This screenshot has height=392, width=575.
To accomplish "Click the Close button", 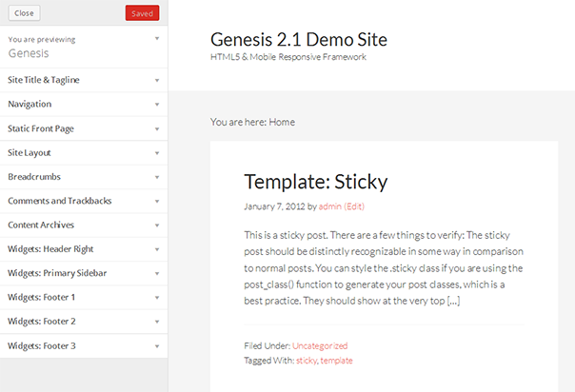I will click(x=24, y=13).
